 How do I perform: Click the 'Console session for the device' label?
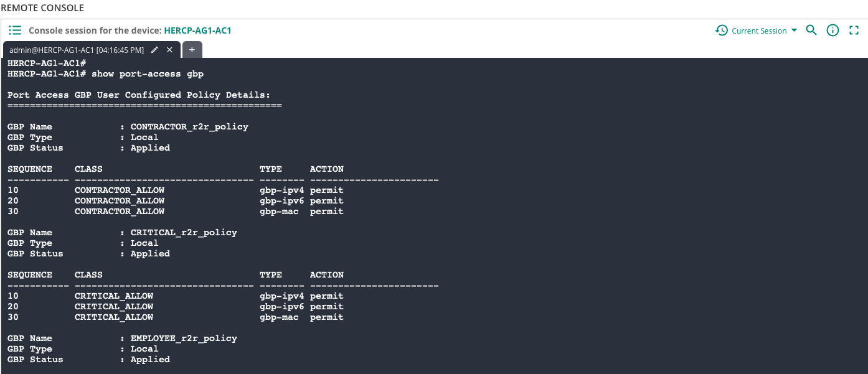pos(95,30)
